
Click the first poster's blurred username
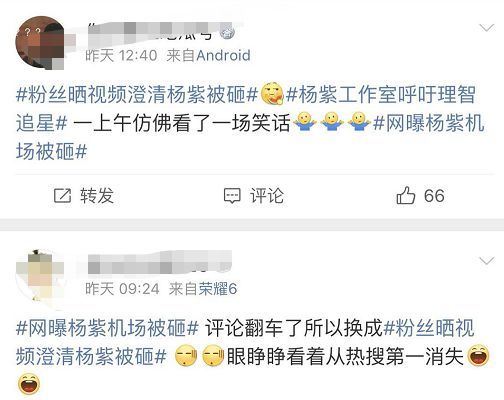[x=152, y=32]
